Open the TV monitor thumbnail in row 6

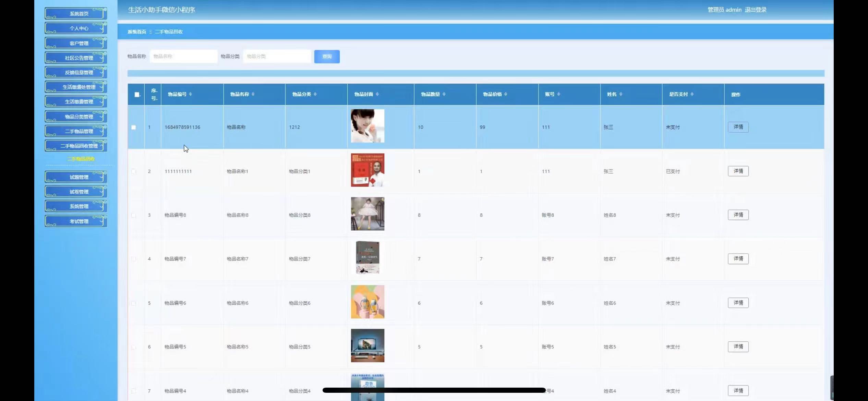367,345
